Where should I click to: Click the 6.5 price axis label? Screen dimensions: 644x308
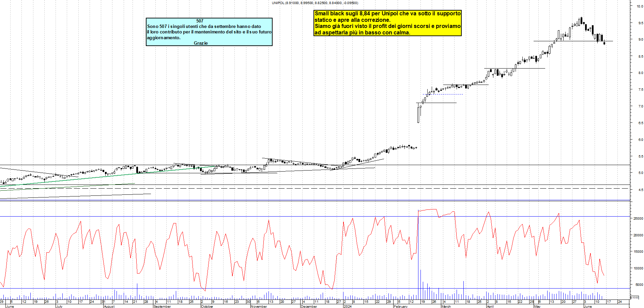(641, 123)
